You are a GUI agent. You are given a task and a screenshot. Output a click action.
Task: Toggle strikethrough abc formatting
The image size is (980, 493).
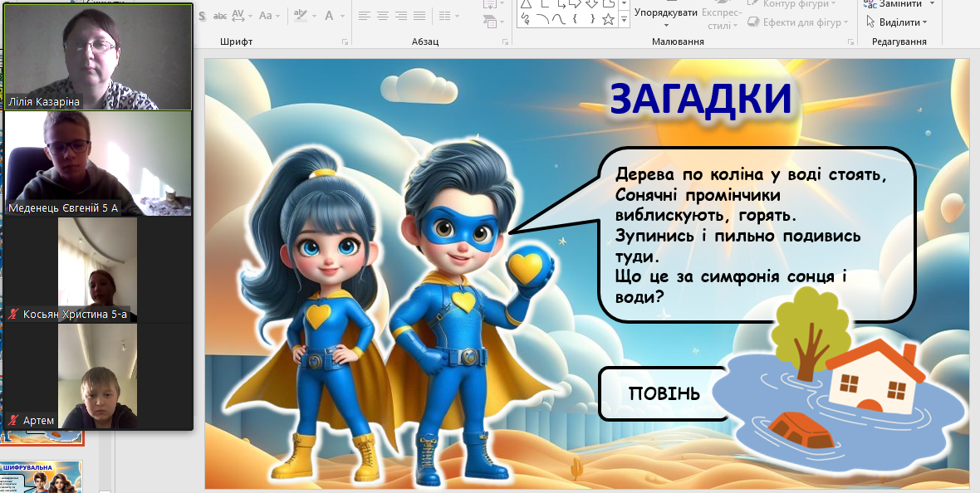(x=220, y=16)
